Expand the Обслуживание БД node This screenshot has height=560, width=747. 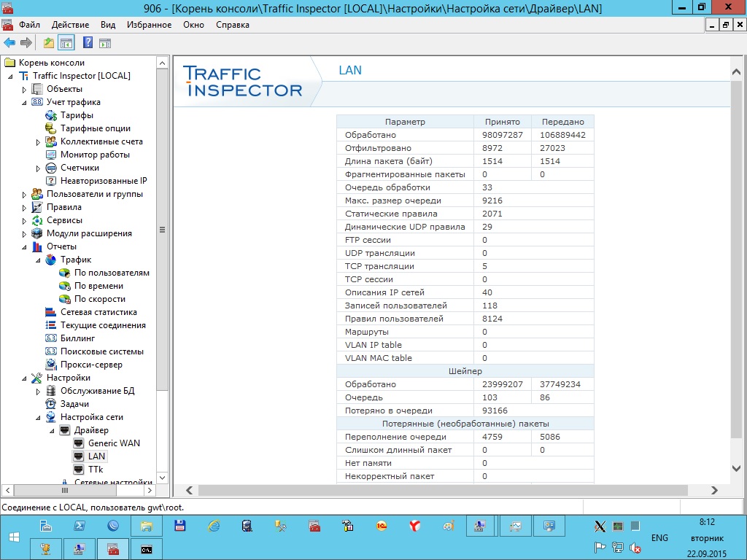click(38, 392)
